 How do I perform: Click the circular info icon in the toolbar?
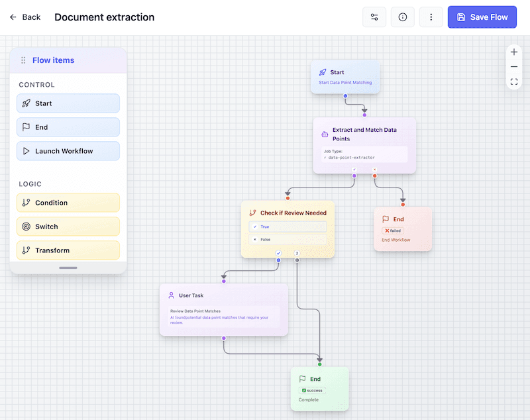[x=403, y=17]
